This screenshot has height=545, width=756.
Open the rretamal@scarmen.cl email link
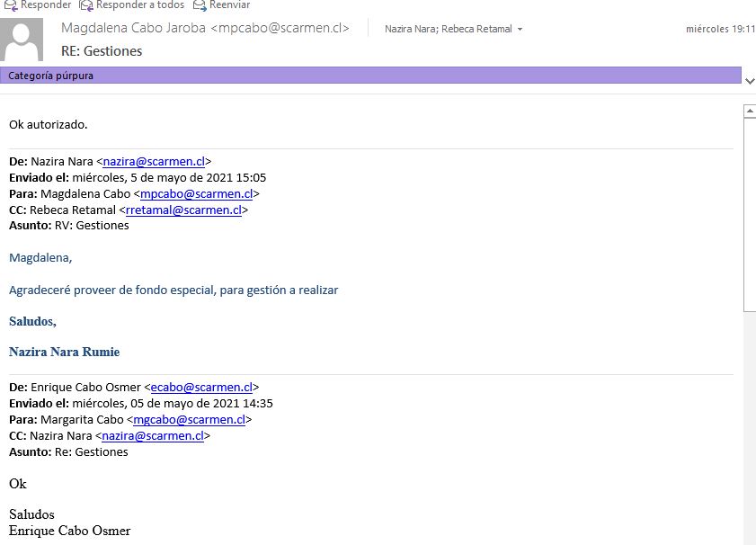tap(183, 210)
